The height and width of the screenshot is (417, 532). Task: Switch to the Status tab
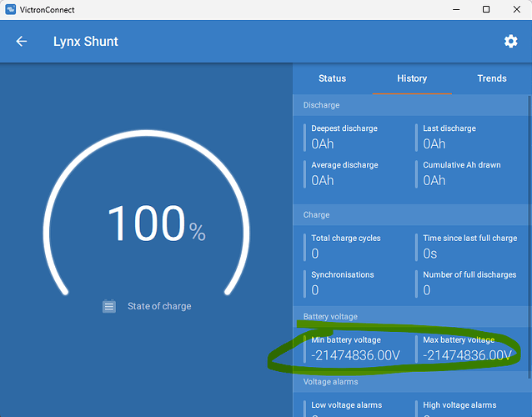click(332, 78)
